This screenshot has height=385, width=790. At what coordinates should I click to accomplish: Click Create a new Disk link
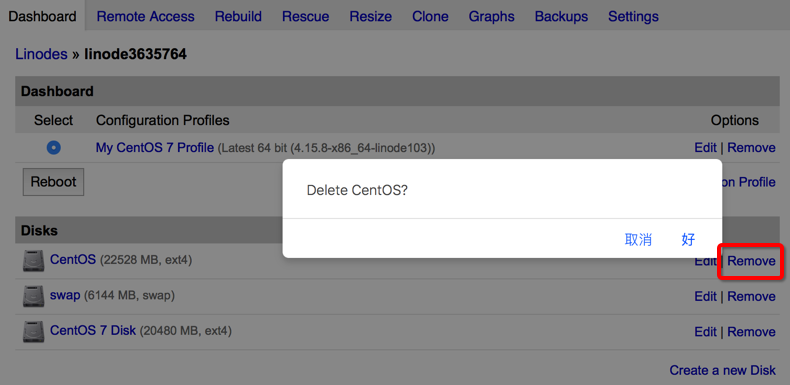pyautogui.click(x=722, y=370)
